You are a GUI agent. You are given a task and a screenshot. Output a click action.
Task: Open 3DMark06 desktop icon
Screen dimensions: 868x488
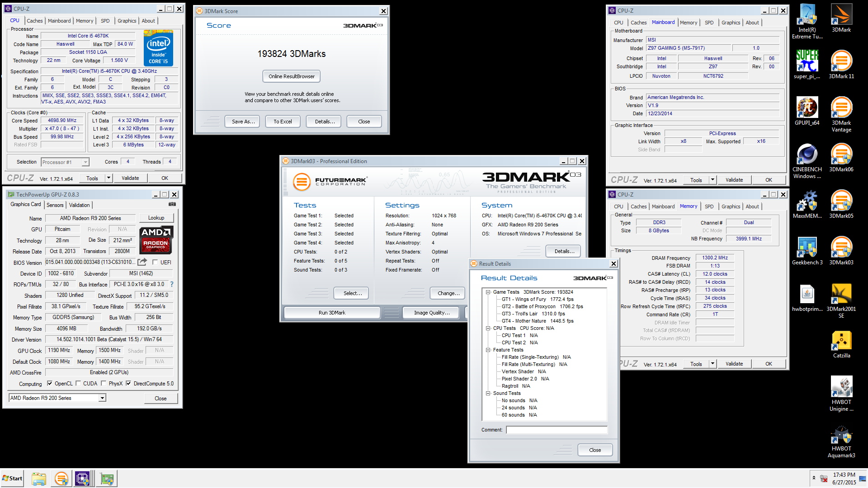[x=841, y=158]
